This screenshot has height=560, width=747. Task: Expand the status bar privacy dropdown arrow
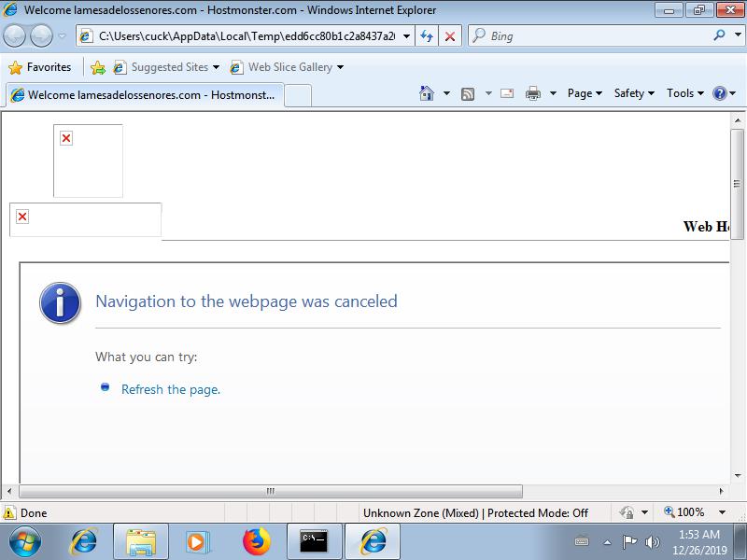point(644,512)
